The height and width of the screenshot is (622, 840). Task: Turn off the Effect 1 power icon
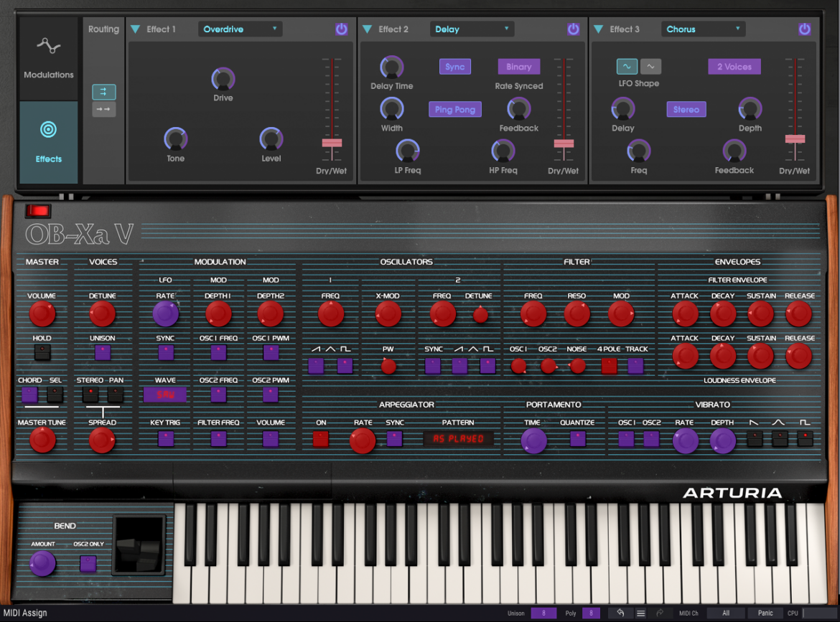point(341,29)
